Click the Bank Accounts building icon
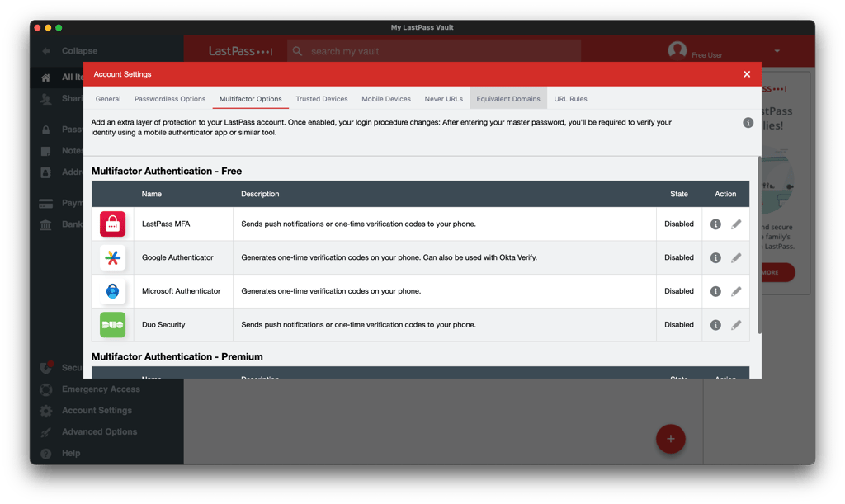 46,224
